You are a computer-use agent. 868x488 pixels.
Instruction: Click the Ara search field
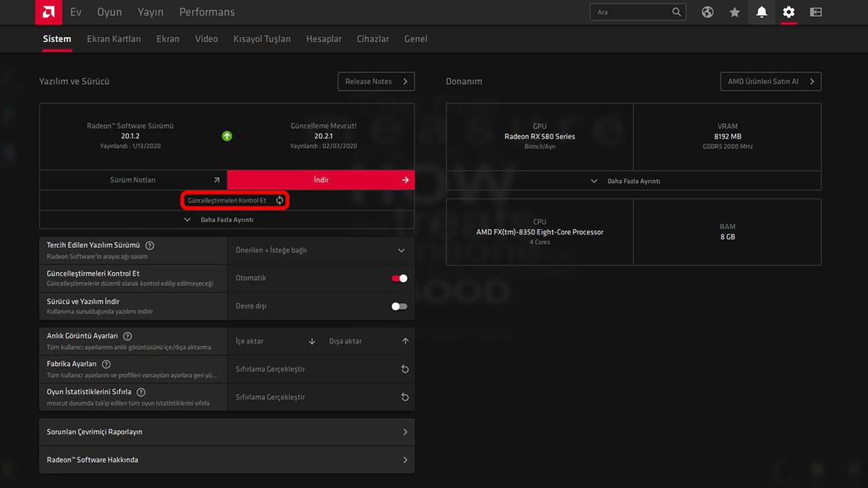pos(633,12)
